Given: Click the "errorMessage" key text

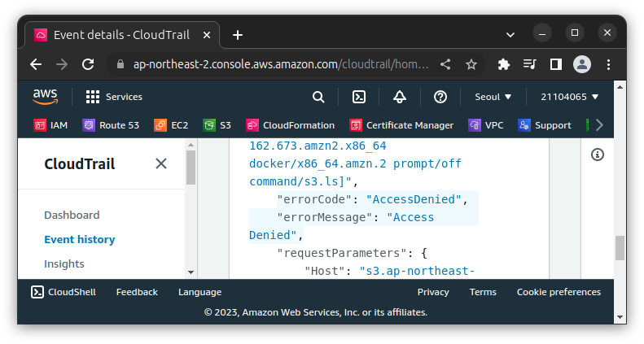Looking at the screenshot, I should click(324, 217).
